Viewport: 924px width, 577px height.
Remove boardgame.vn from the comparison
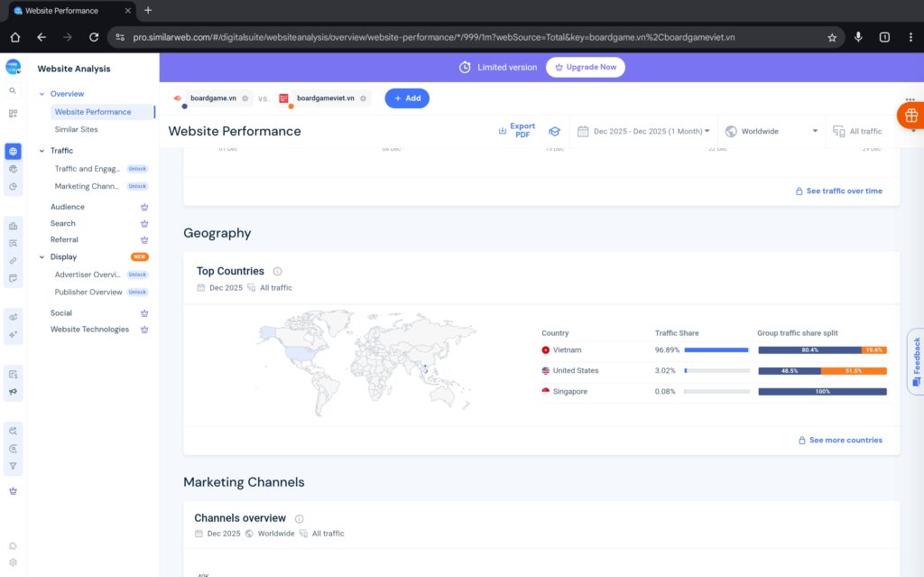[245, 98]
